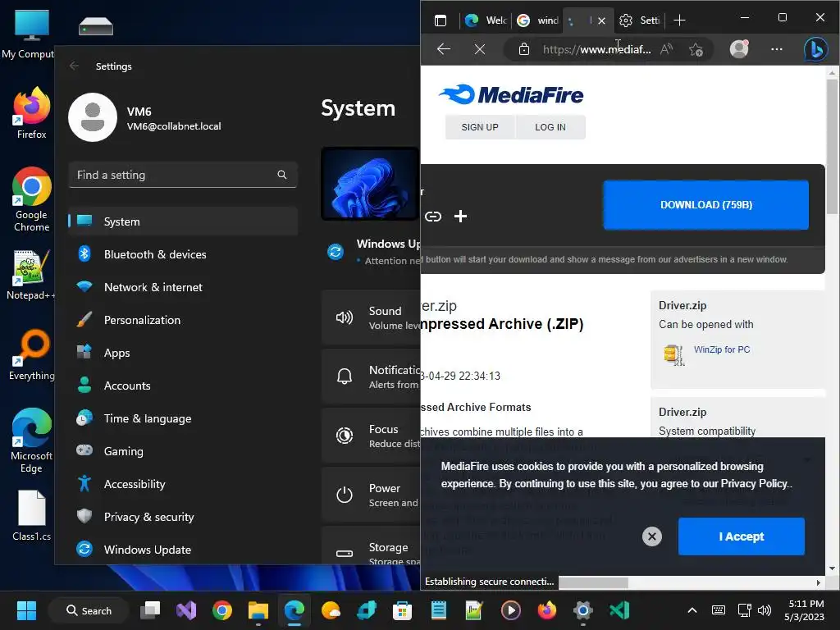
Task: Click the VM6 account profile picture
Action: (x=93, y=117)
